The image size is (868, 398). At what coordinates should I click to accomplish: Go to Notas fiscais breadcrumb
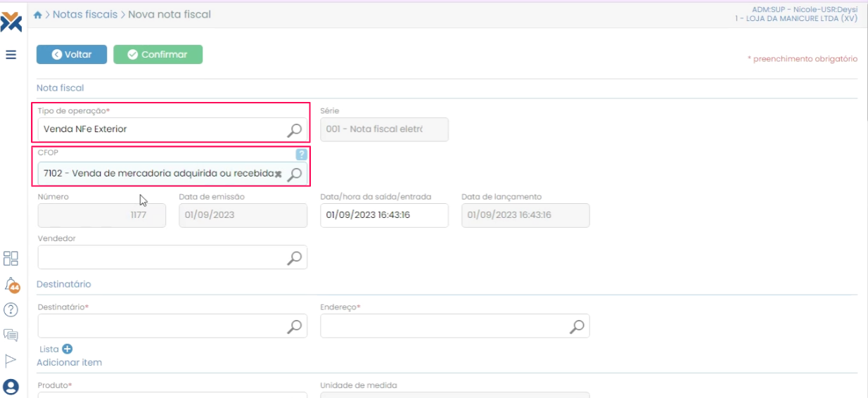[85, 15]
